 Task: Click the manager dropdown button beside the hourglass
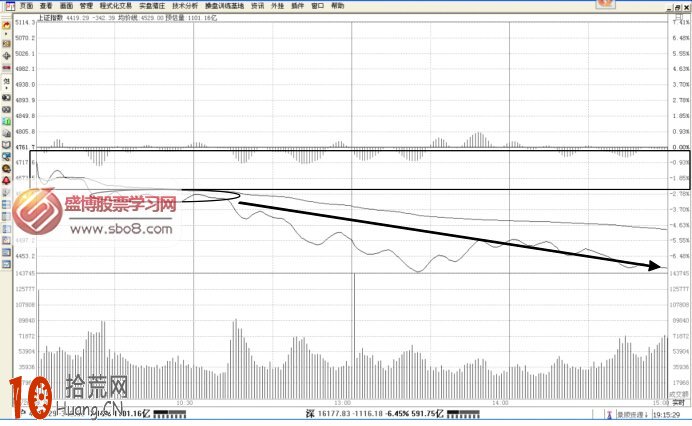click(x=632, y=415)
